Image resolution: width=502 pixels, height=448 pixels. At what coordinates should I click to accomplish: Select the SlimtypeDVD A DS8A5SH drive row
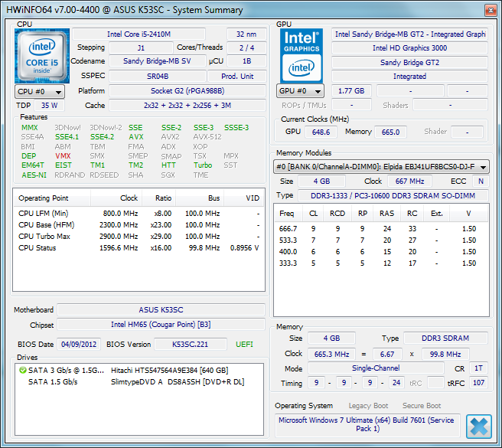coord(139,382)
